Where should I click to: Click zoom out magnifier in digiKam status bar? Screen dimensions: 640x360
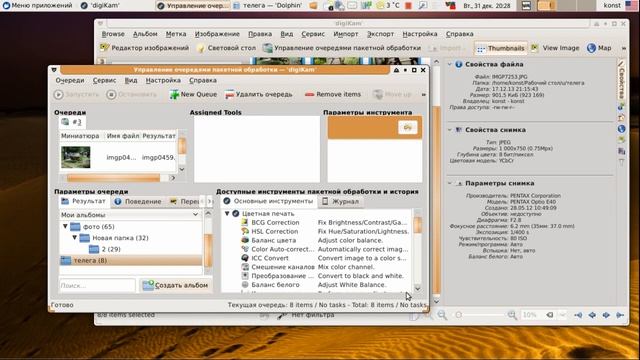click(x=442, y=315)
